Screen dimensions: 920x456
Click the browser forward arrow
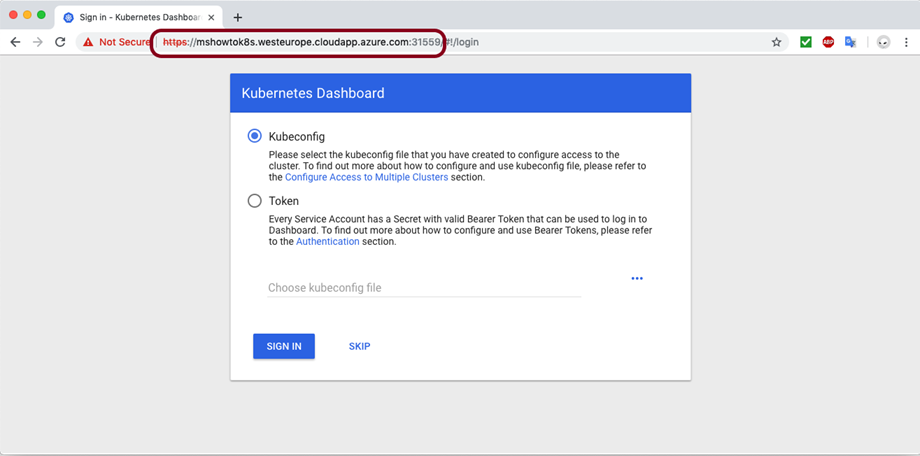point(38,43)
